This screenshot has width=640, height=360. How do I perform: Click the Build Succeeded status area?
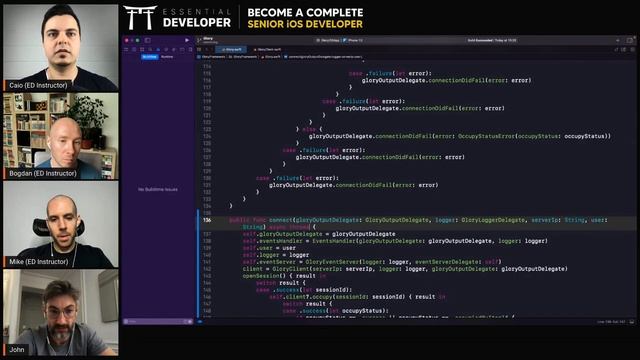coord(492,40)
